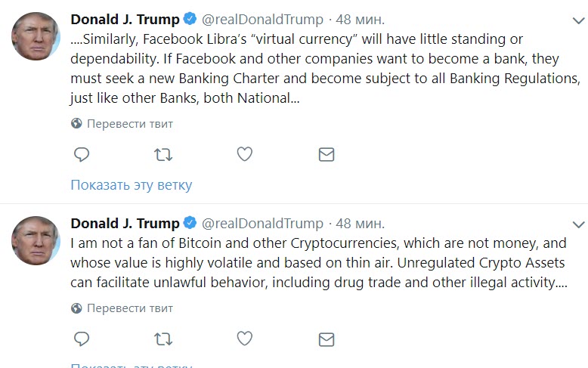This screenshot has height=368, width=588.
Task: Click the globe icon beside the Libra translation link
Action: click(76, 123)
